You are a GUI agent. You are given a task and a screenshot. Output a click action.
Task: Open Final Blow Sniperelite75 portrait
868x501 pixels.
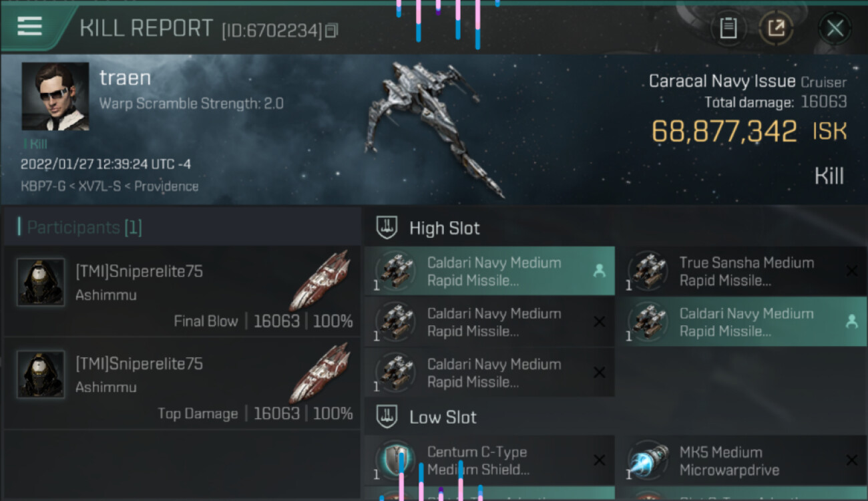pos(41,282)
